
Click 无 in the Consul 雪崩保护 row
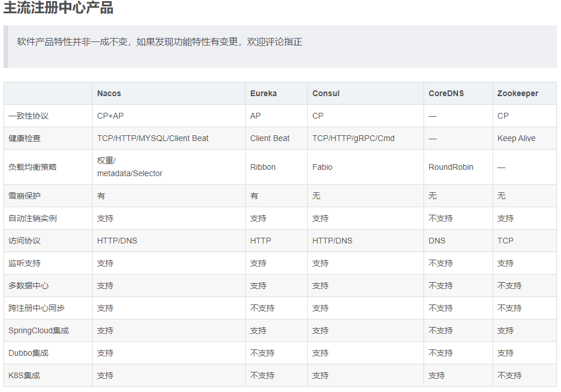pyautogui.click(x=316, y=196)
